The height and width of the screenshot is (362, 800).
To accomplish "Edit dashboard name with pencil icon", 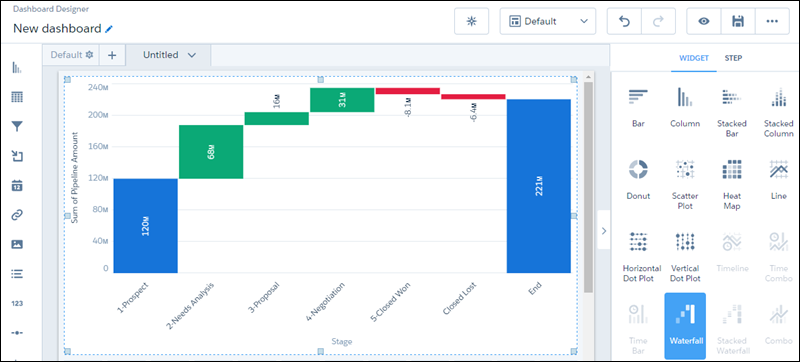I will pyautogui.click(x=108, y=29).
